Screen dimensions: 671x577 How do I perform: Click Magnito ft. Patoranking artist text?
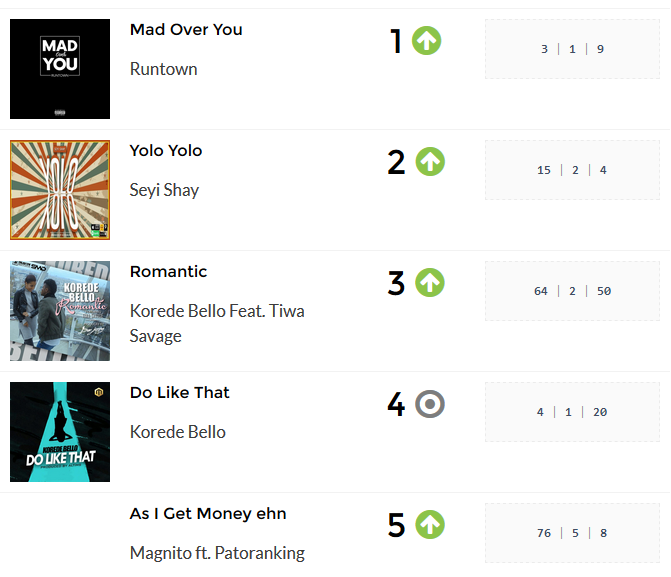pos(217,553)
